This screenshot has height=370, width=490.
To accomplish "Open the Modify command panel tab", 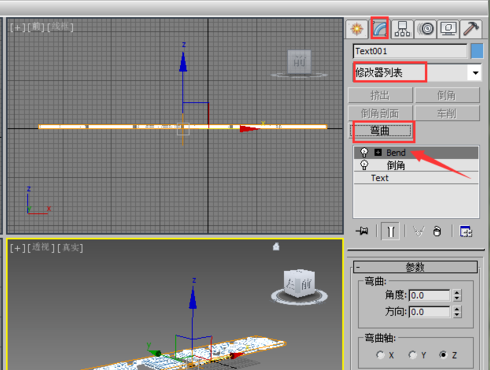I will pyautogui.click(x=380, y=29).
